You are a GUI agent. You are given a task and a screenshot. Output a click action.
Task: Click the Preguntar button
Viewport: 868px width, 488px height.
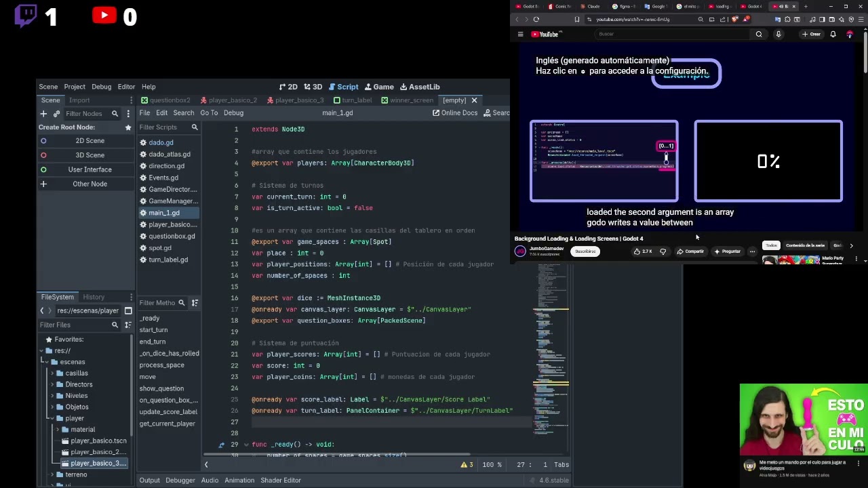pyautogui.click(x=727, y=251)
